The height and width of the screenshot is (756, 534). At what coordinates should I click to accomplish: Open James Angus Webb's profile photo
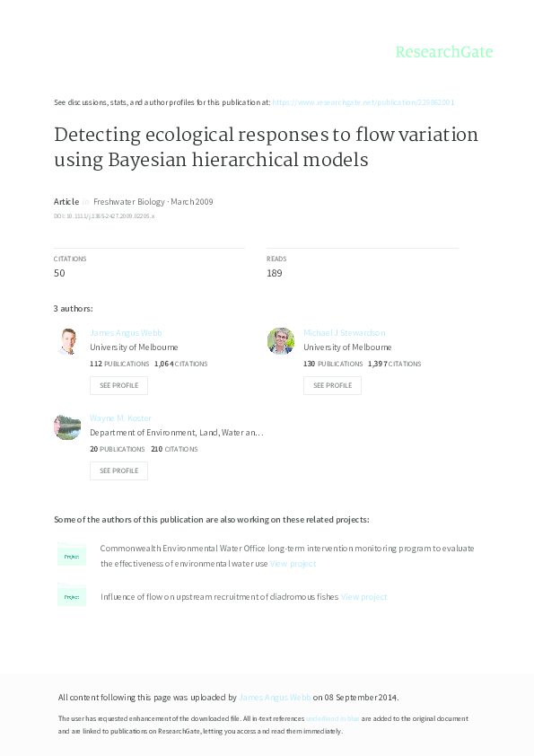click(68, 341)
